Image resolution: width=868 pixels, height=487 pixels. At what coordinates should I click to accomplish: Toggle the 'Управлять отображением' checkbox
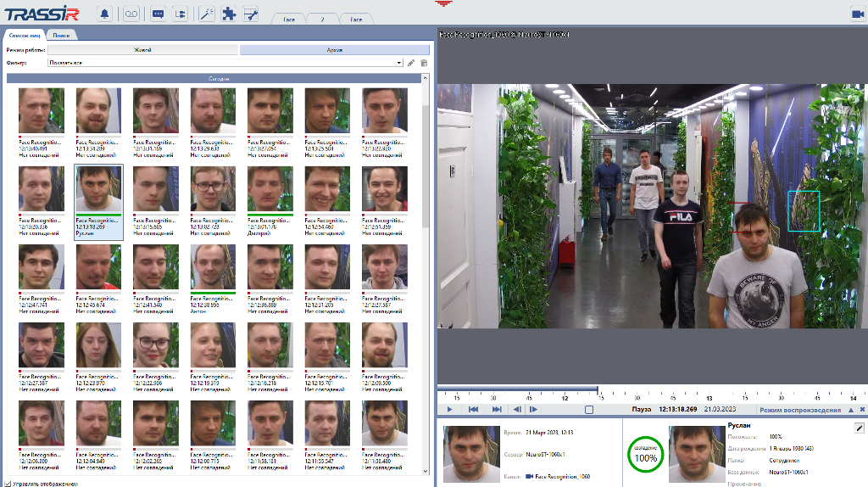click(8, 484)
